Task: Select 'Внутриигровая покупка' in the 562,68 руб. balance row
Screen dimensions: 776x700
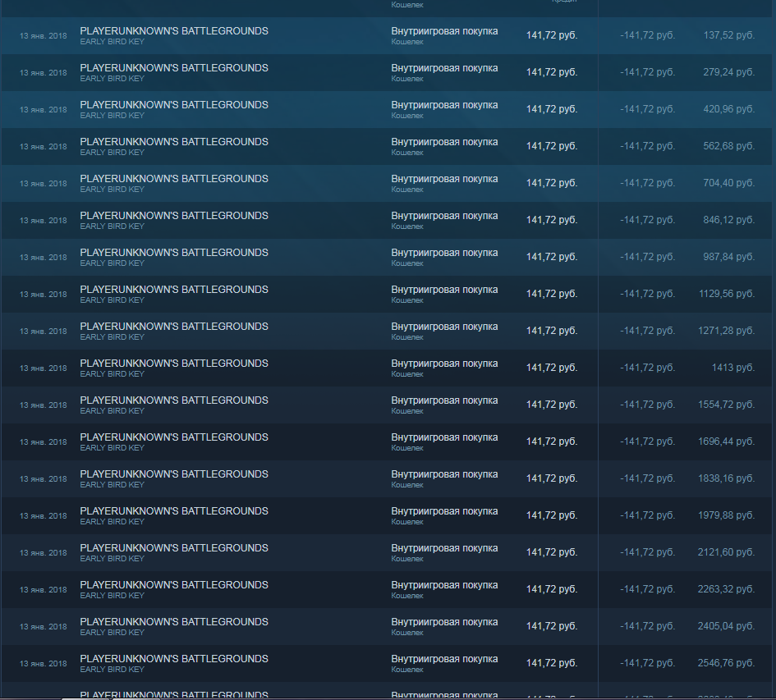Action: pyautogui.click(x=444, y=142)
